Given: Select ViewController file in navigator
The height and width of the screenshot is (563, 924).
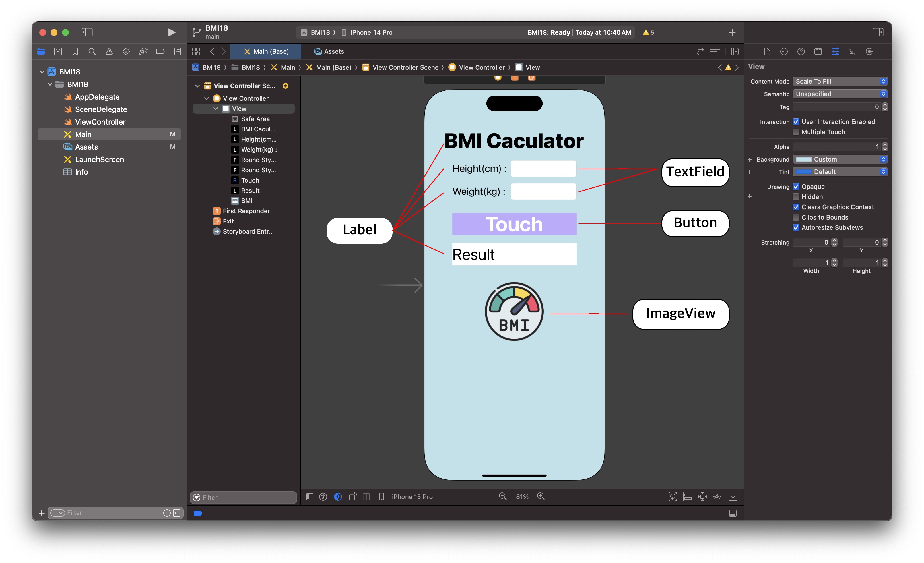Looking at the screenshot, I should pos(100,122).
